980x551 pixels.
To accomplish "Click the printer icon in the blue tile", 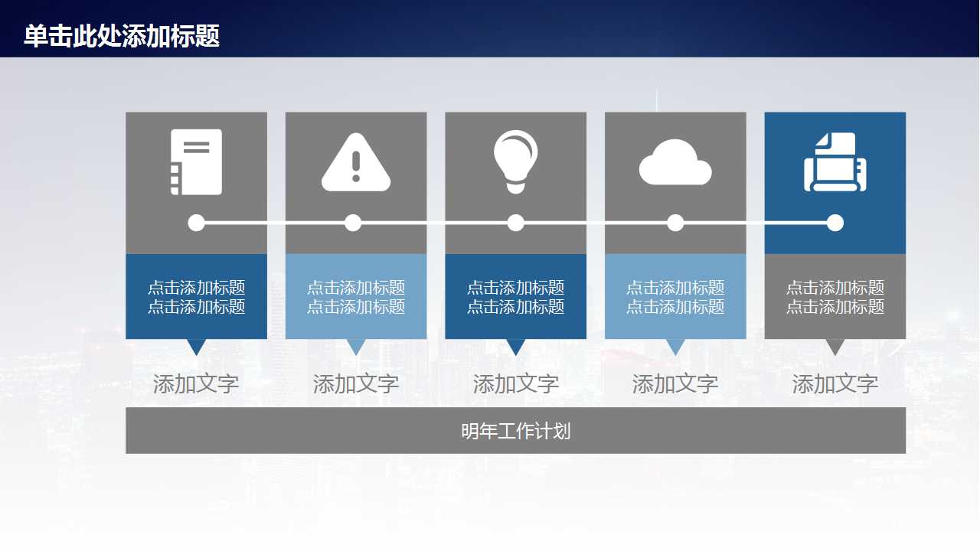I will click(835, 161).
